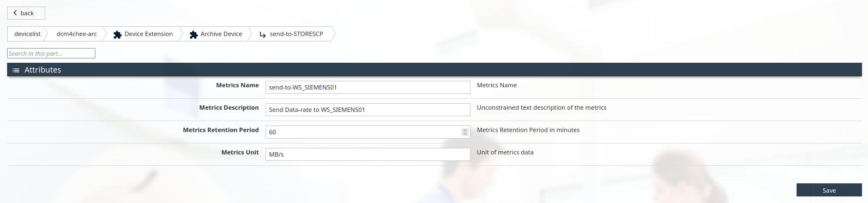This screenshot has width=868, height=203.
Task: Go to dcm4chee-arc breadcrumb
Action: 76,34
